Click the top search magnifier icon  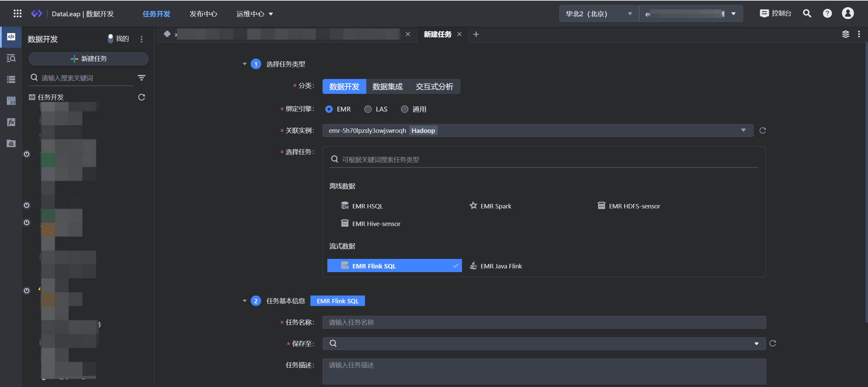tap(807, 14)
